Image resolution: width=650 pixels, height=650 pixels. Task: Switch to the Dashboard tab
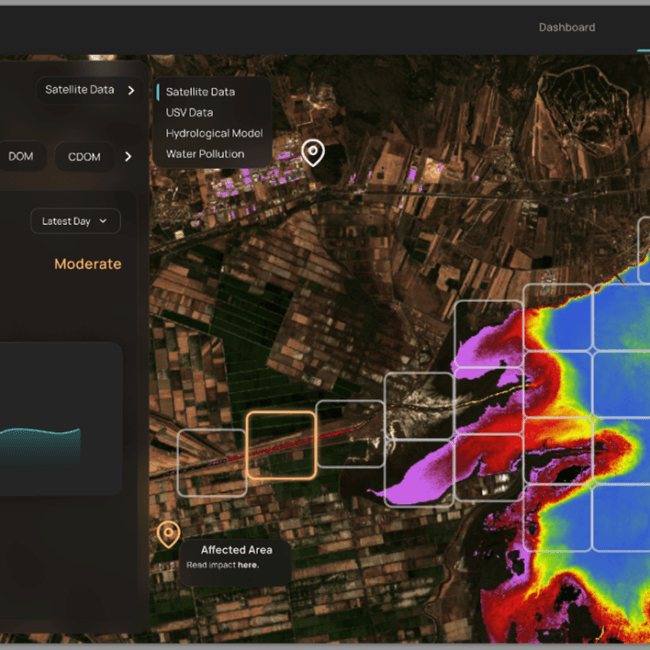tap(567, 27)
